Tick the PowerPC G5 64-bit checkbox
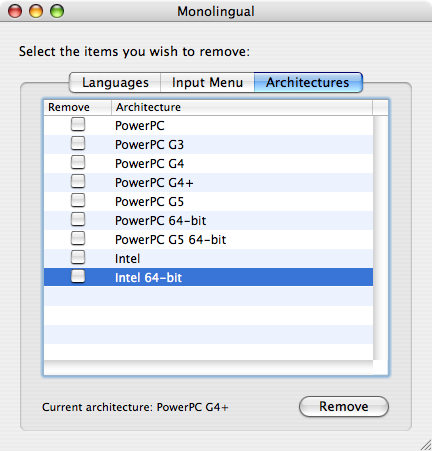The height and width of the screenshot is (451, 432). pos(78,238)
